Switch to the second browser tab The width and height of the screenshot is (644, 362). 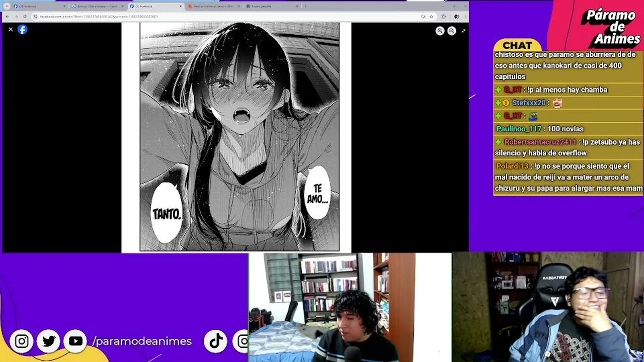(98, 6)
